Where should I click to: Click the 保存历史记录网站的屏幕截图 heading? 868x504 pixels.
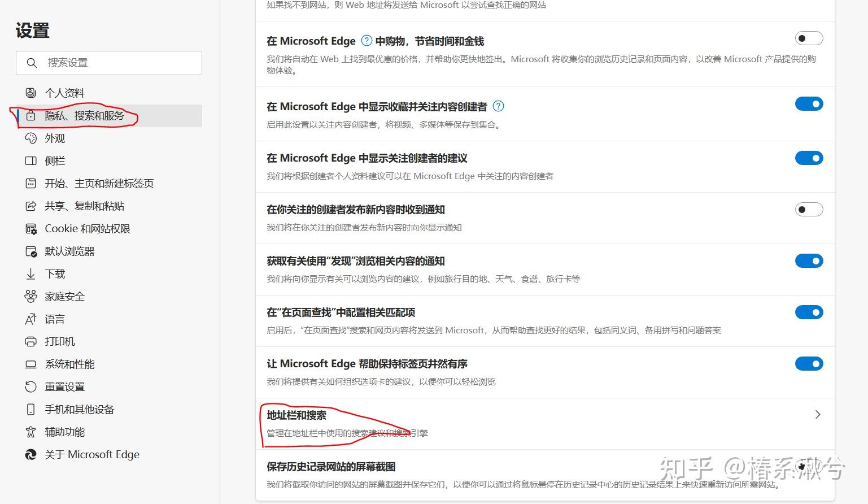tap(331, 467)
